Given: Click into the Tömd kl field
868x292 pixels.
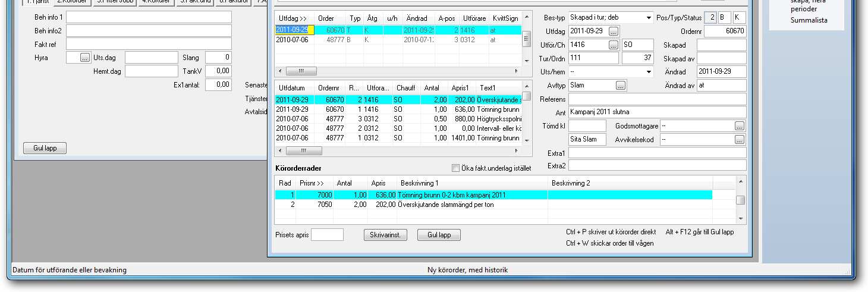Looking at the screenshot, I should coord(587,125).
